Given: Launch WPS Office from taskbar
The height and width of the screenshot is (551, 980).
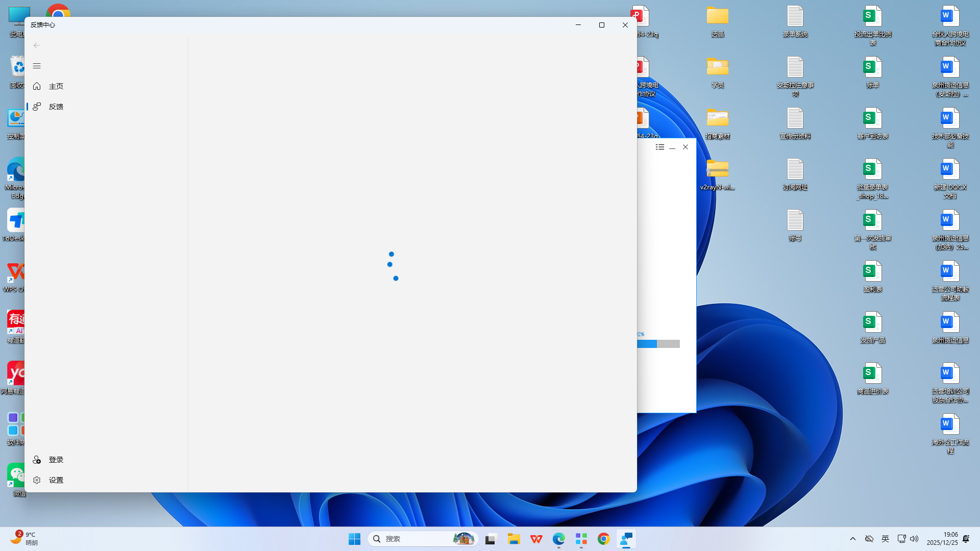Looking at the screenshot, I should 536,539.
